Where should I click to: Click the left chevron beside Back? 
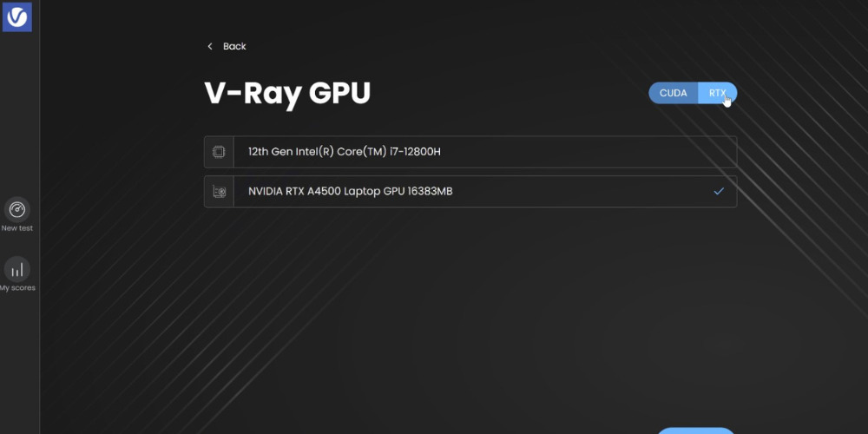click(x=210, y=46)
